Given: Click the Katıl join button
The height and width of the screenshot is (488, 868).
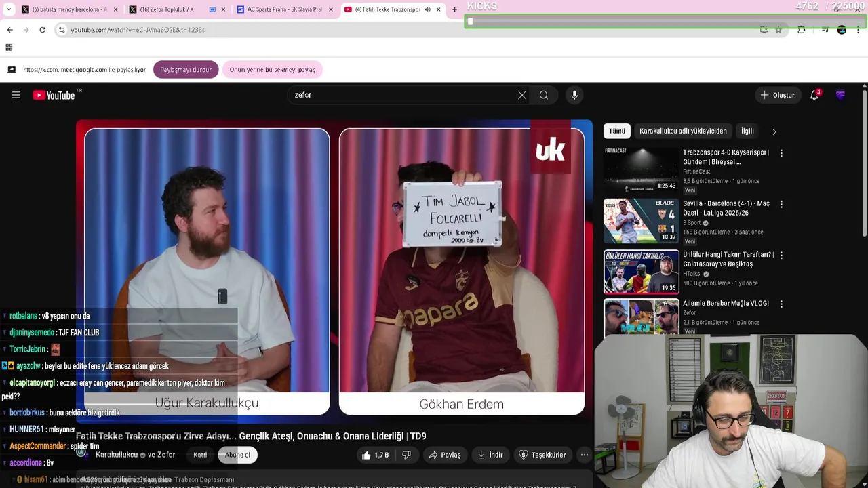Looking at the screenshot, I should (x=200, y=455).
